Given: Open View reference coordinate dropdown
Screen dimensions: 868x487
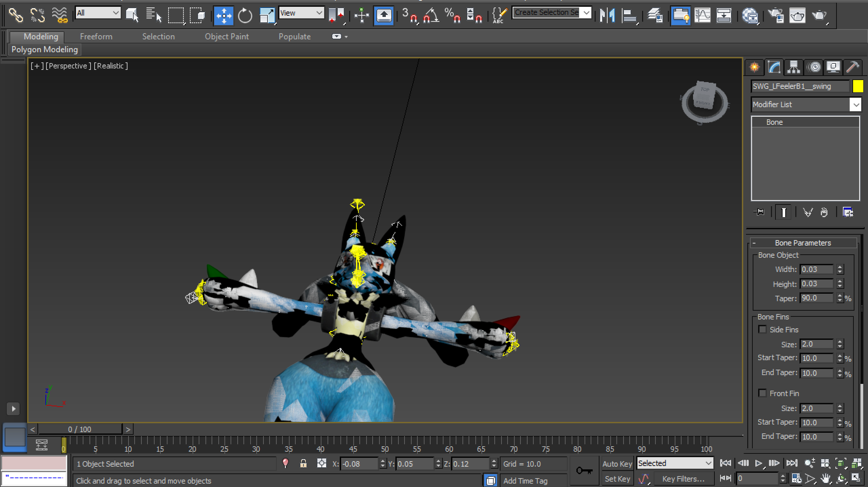Looking at the screenshot, I should click(301, 13).
